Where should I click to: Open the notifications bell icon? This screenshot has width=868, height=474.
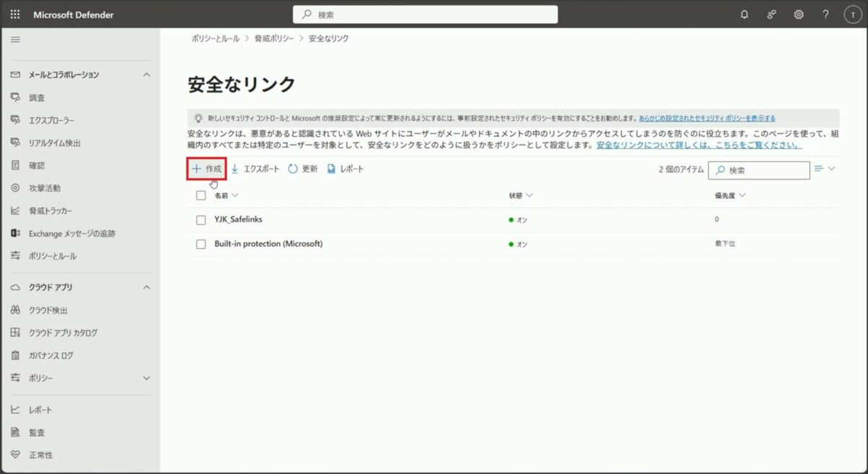pos(744,14)
